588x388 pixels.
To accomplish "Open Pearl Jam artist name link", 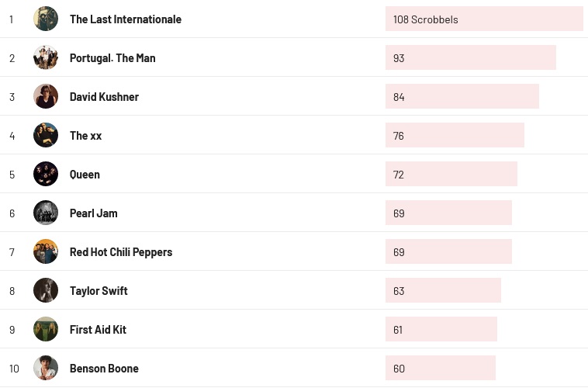I will (x=93, y=213).
